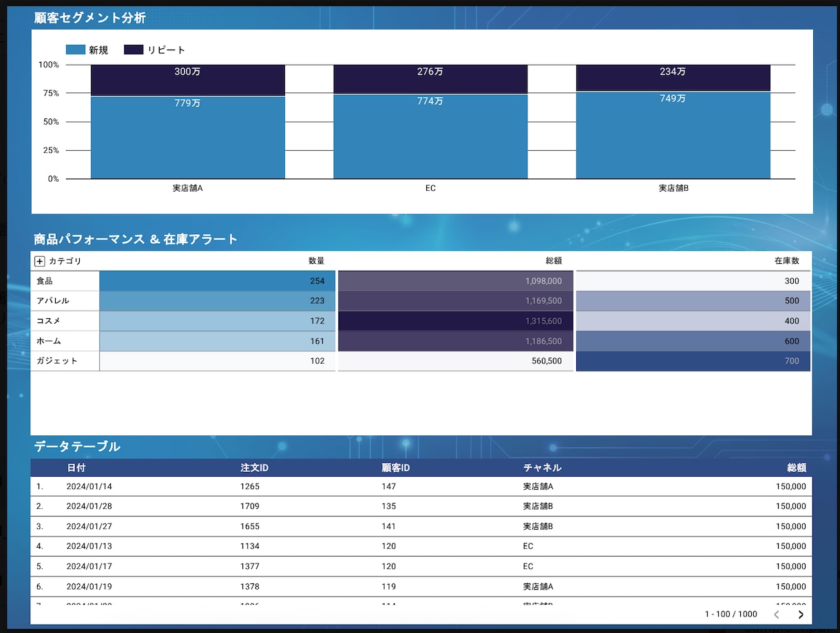Click the データテーブル section title
This screenshot has width=840, height=633.
coord(77,446)
